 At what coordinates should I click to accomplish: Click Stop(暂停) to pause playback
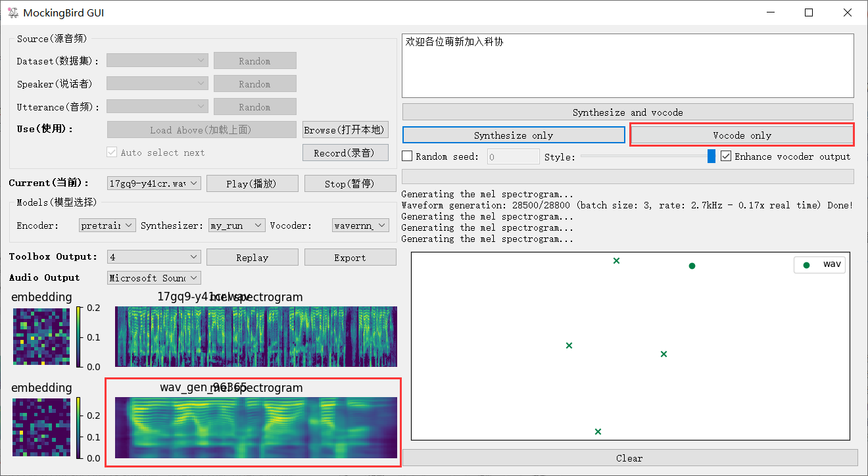tap(350, 183)
